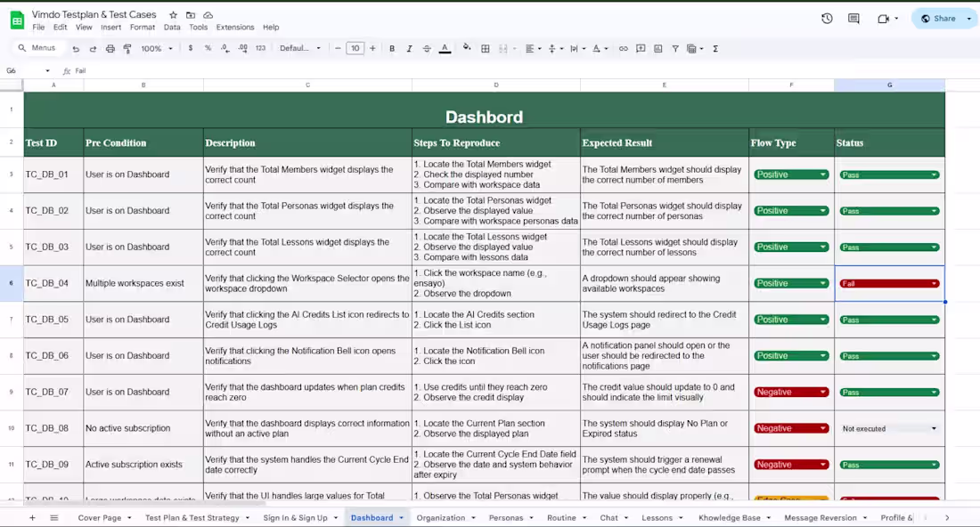Click the video meeting camera icon
Image resolution: width=980 pixels, height=527 pixels.
coord(883,19)
